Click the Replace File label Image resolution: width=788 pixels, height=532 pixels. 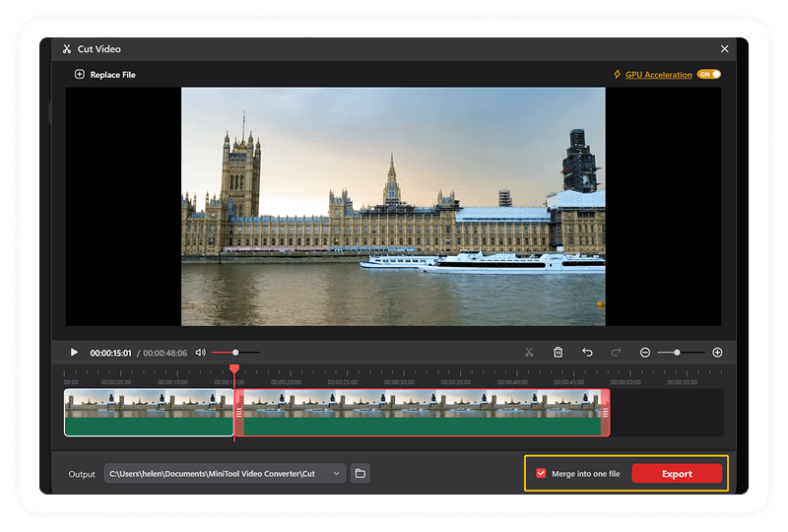point(112,75)
